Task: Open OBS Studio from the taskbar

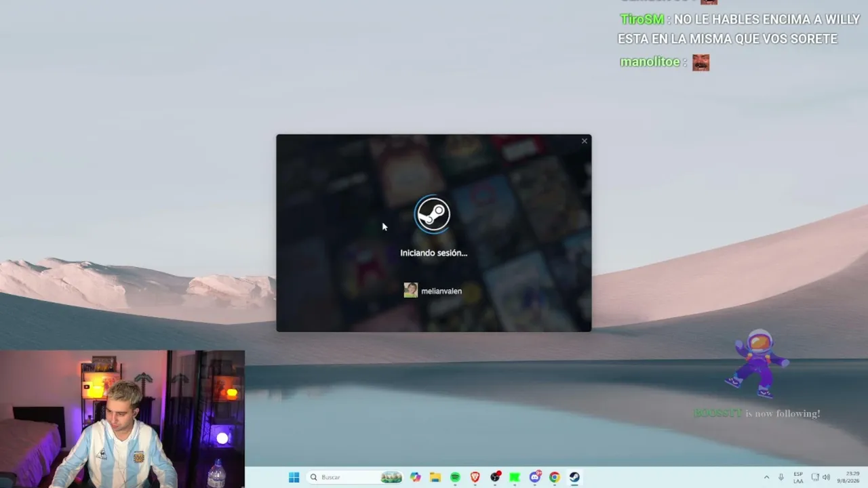Action: coord(495,477)
